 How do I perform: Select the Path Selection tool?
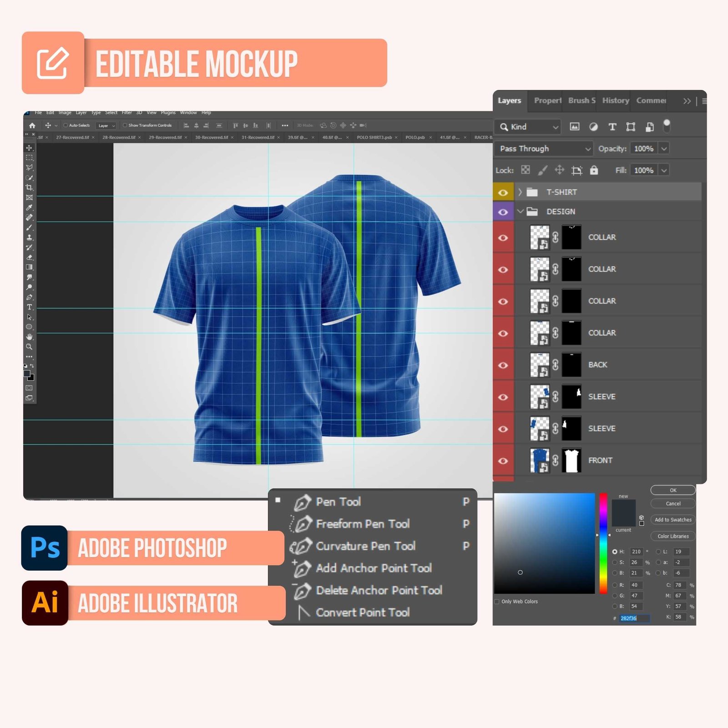(29, 317)
